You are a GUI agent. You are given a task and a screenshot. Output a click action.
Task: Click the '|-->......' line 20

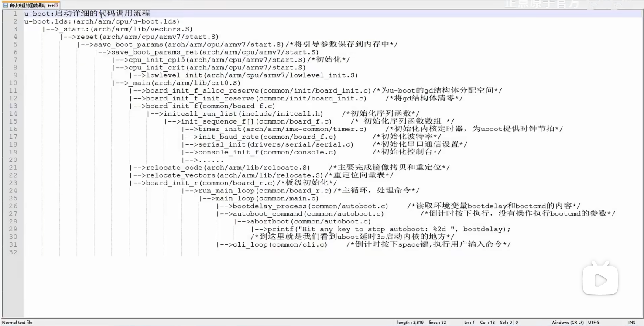(202, 160)
